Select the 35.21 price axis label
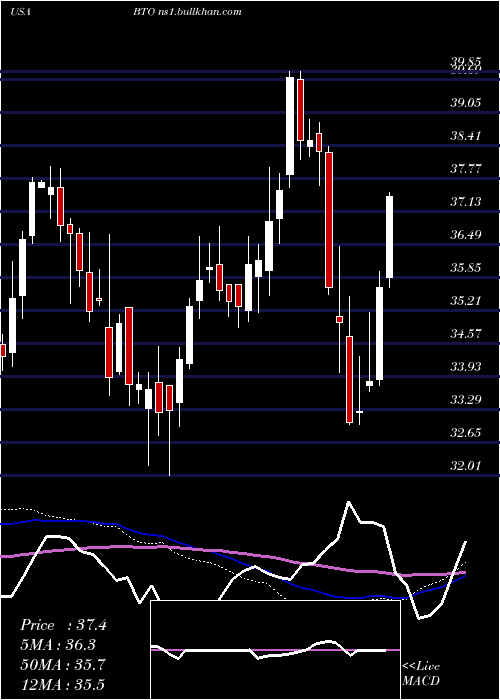Image resolution: width=500 pixels, height=700 pixels. 466,300
